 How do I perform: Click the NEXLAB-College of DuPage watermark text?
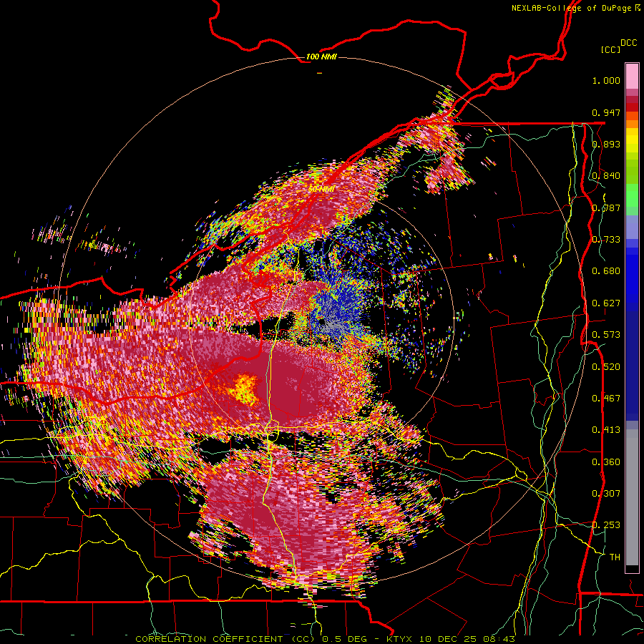point(575,8)
